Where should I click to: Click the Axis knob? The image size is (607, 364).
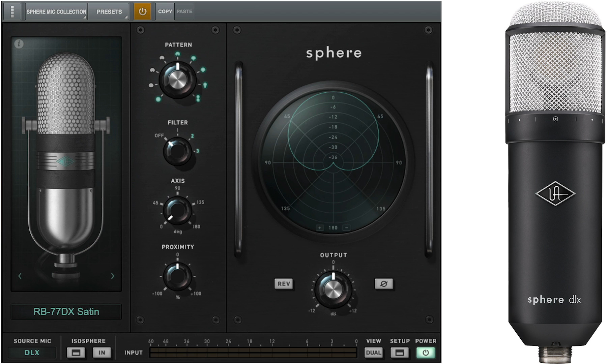click(x=177, y=211)
